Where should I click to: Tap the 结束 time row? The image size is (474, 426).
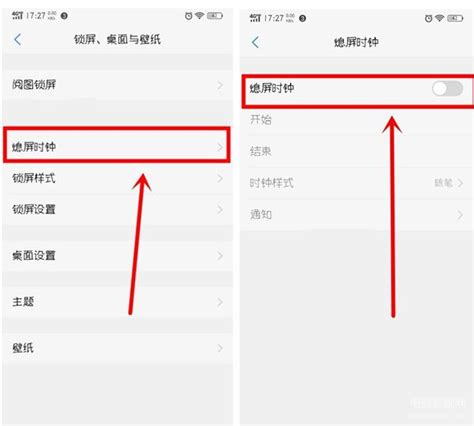(x=357, y=151)
